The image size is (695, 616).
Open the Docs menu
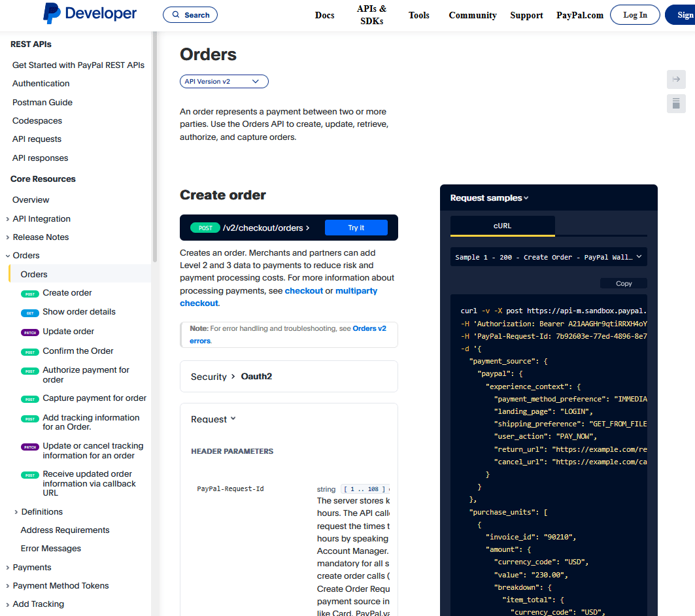[x=324, y=14]
